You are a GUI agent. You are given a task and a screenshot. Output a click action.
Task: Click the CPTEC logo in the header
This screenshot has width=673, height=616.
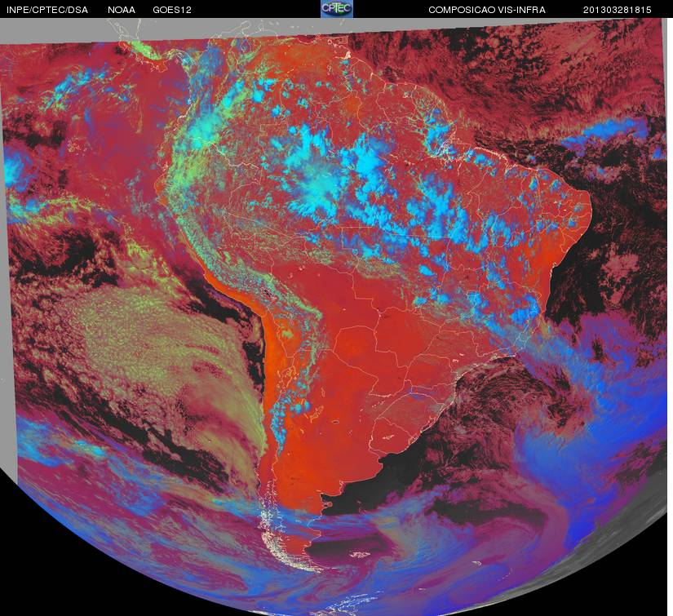337,9
